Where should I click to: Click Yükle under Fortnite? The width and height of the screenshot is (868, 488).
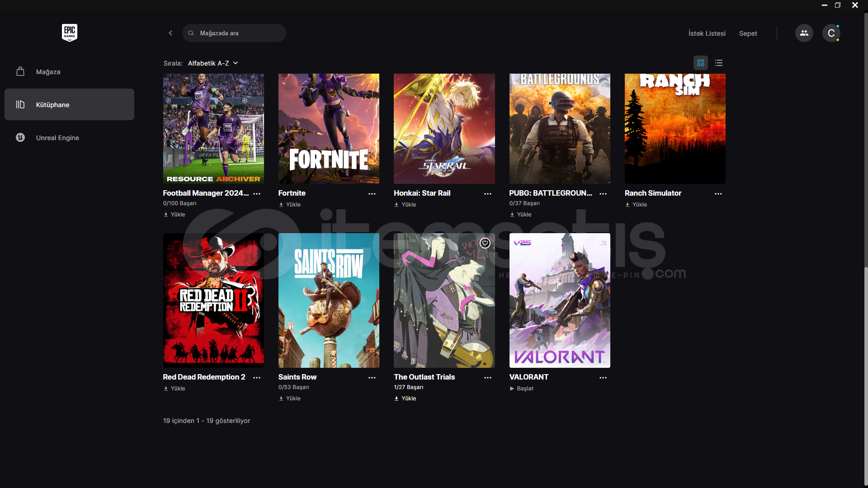[x=290, y=205]
